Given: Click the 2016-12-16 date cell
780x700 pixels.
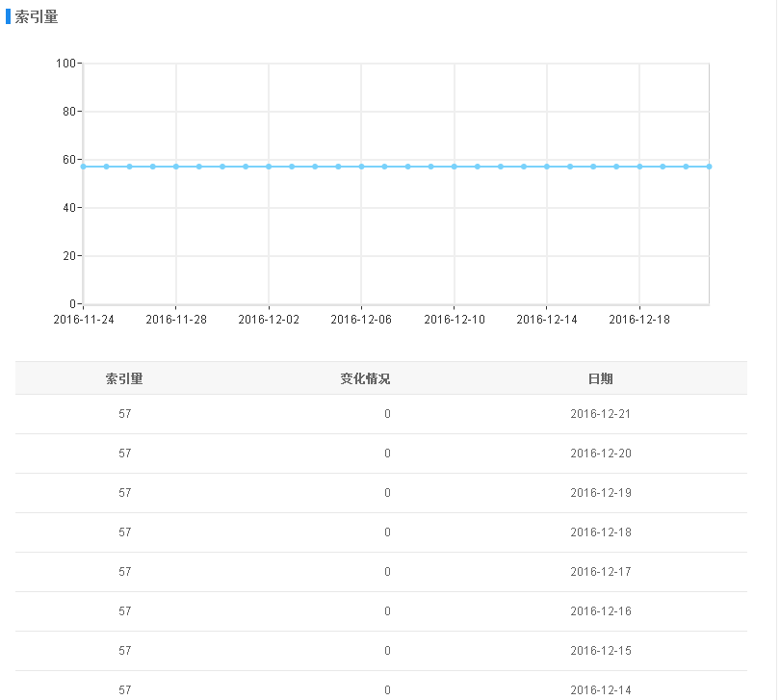Looking at the screenshot, I should point(600,611).
